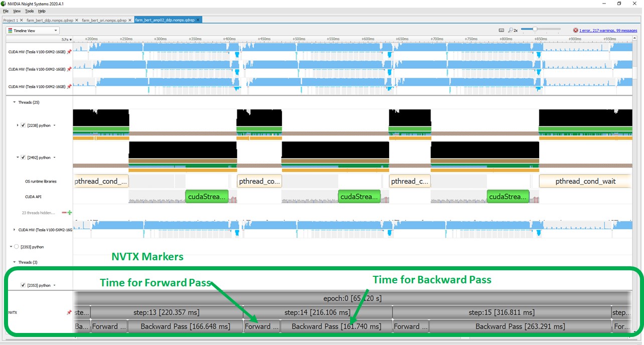Collapse the [2353] python process

pos(11,247)
